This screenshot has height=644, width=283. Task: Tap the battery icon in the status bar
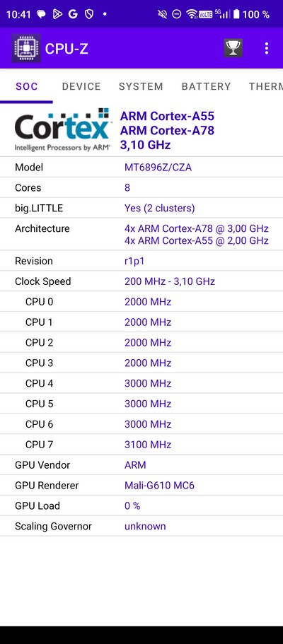point(236,14)
